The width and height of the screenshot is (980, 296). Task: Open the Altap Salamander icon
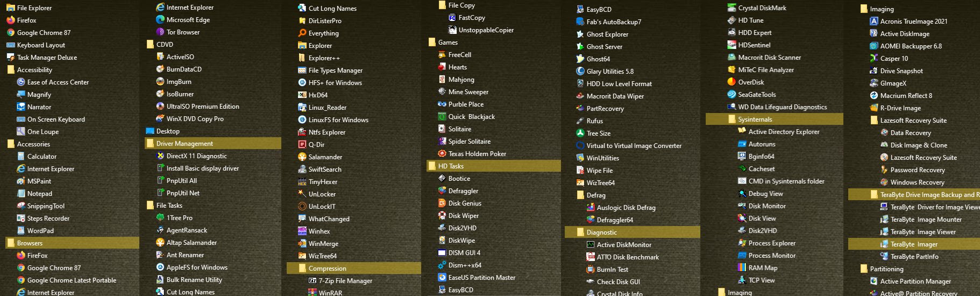coord(160,243)
